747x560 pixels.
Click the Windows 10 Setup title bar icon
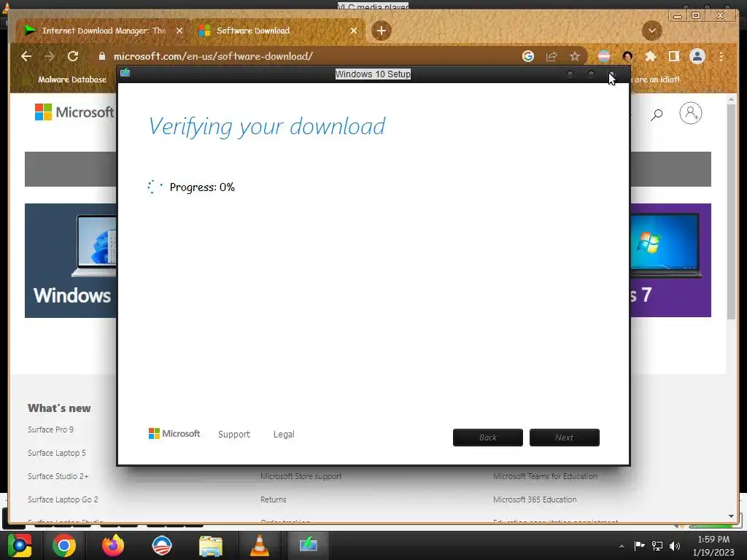(125, 72)
